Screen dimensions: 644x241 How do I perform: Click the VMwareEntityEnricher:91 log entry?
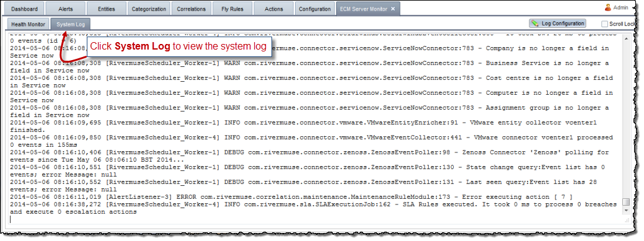tap(303, 126)
